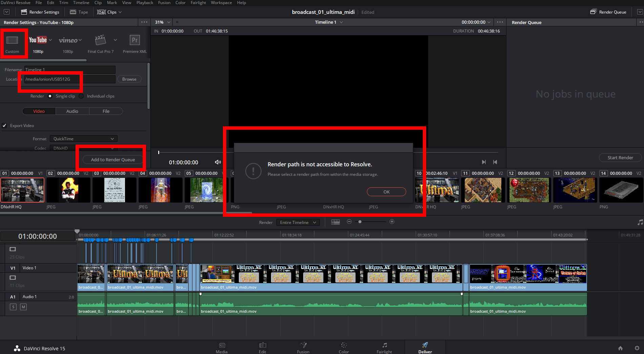Open the Color page

click(x=344, y=348)
